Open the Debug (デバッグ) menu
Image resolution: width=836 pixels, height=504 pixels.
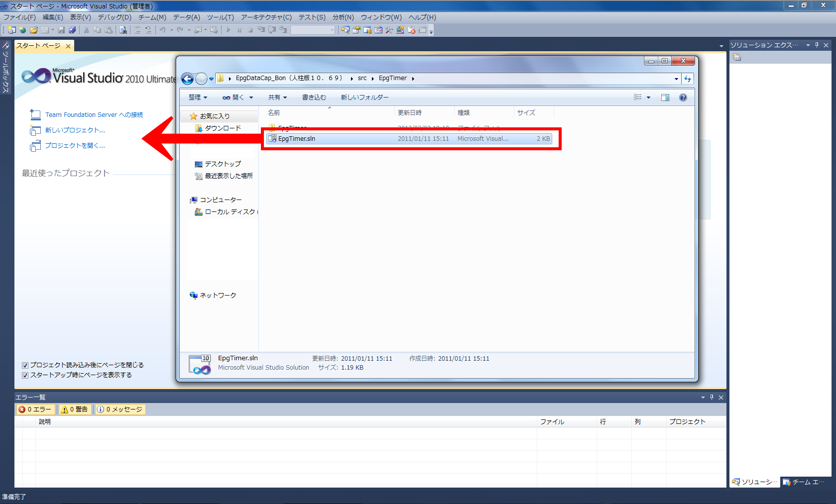(115, 17)
